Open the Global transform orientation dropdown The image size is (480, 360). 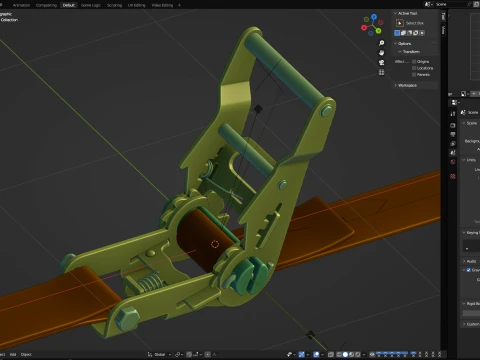tap(159, 354)
